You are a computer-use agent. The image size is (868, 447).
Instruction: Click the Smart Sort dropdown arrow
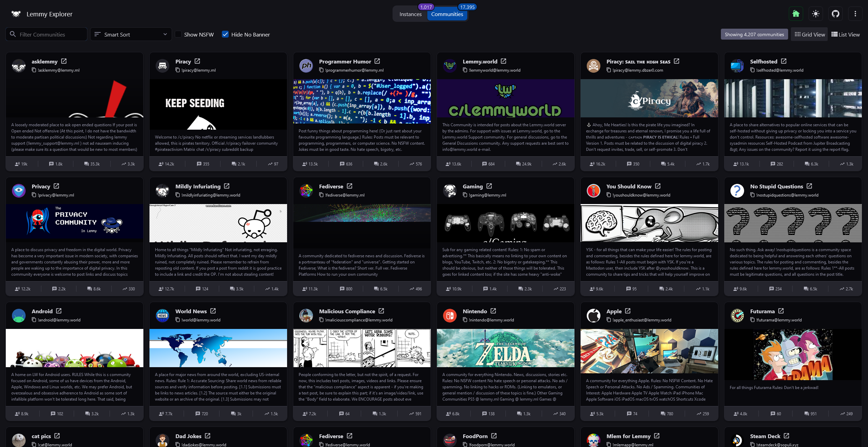(x=165, y=34)
